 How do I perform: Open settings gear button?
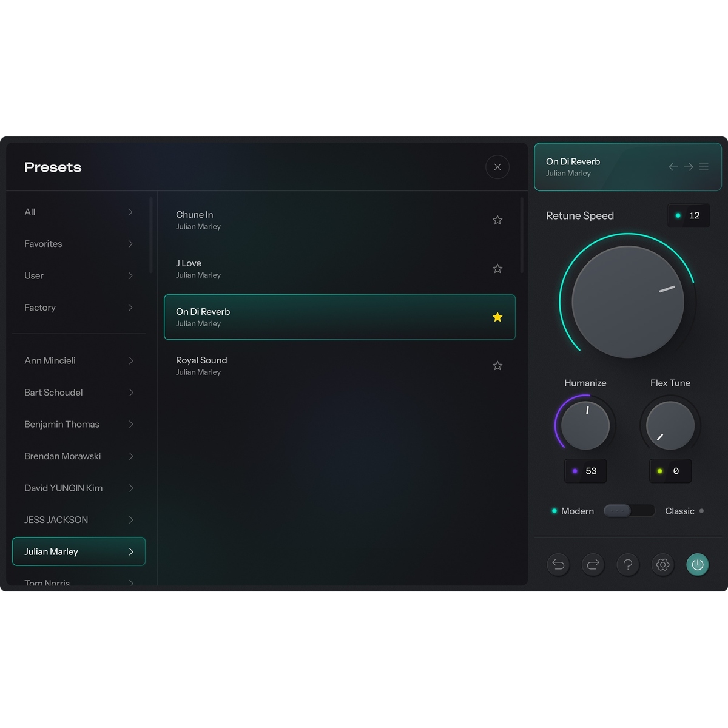click(662, 565)
